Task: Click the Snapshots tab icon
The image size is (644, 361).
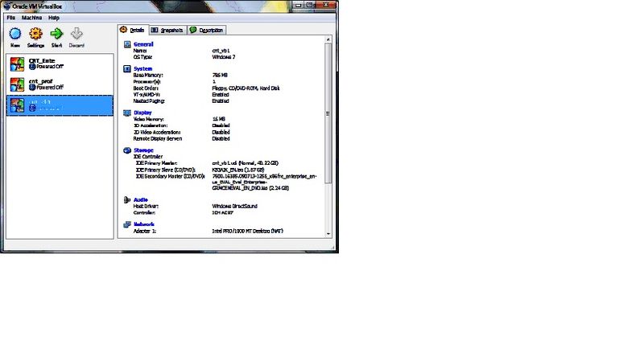Action: coord(155,30)
